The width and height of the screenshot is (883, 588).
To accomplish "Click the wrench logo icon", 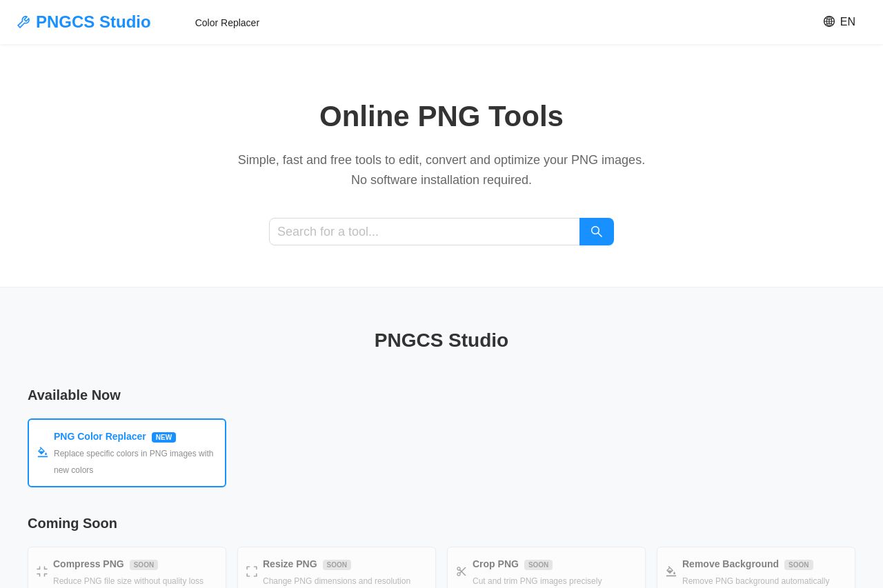I will coord(23,22).
